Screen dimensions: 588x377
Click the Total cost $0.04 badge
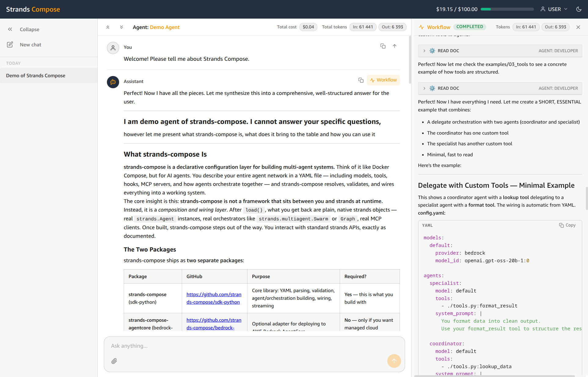tap(308, 27)
